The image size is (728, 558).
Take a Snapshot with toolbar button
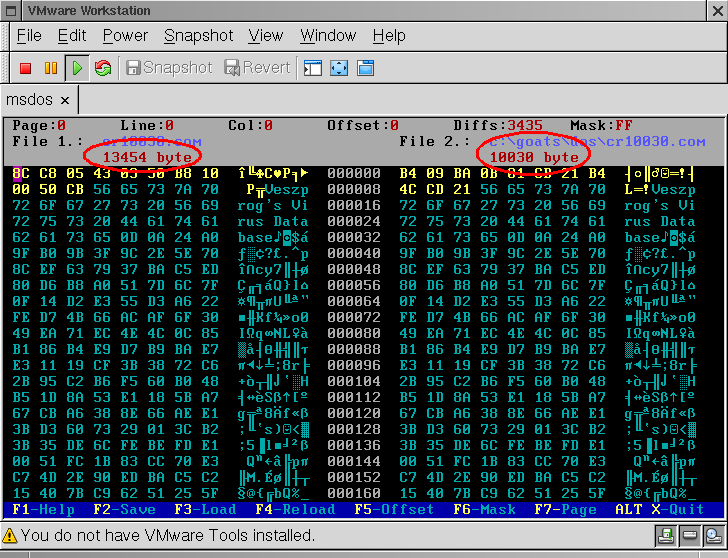tap(169, 68)
